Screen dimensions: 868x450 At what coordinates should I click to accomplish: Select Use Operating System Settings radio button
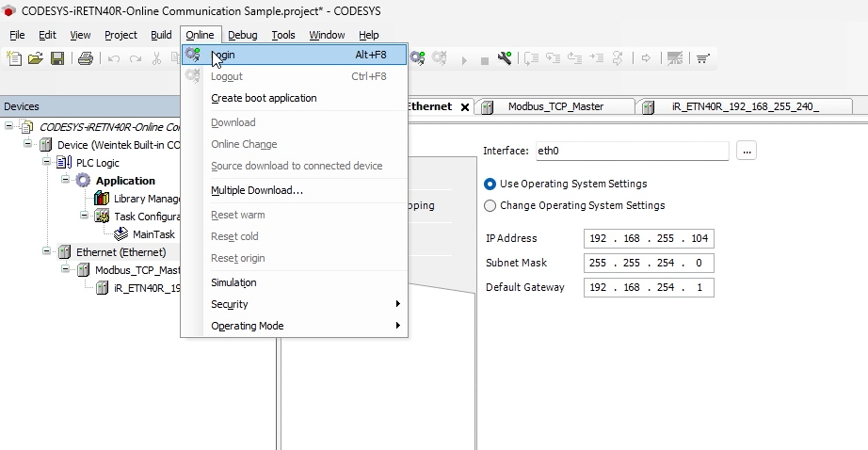(x=490, y=184)
